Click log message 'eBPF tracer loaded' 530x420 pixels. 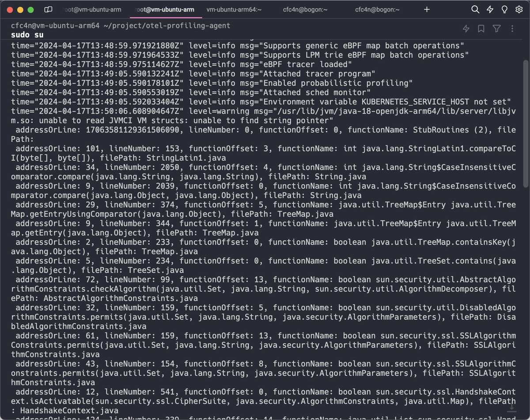click(x=305, y=64)
